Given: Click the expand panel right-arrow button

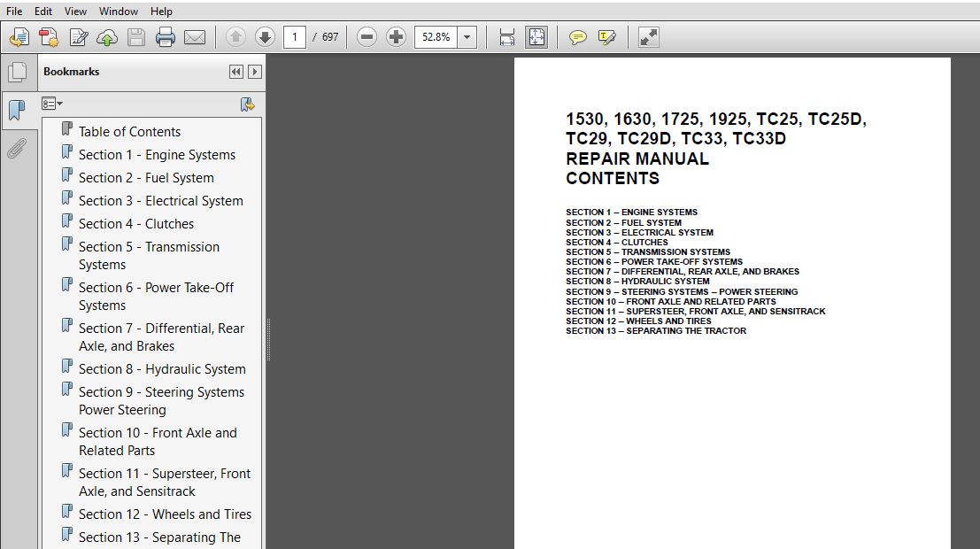Looking at the screenshot, I should point(254,72).
